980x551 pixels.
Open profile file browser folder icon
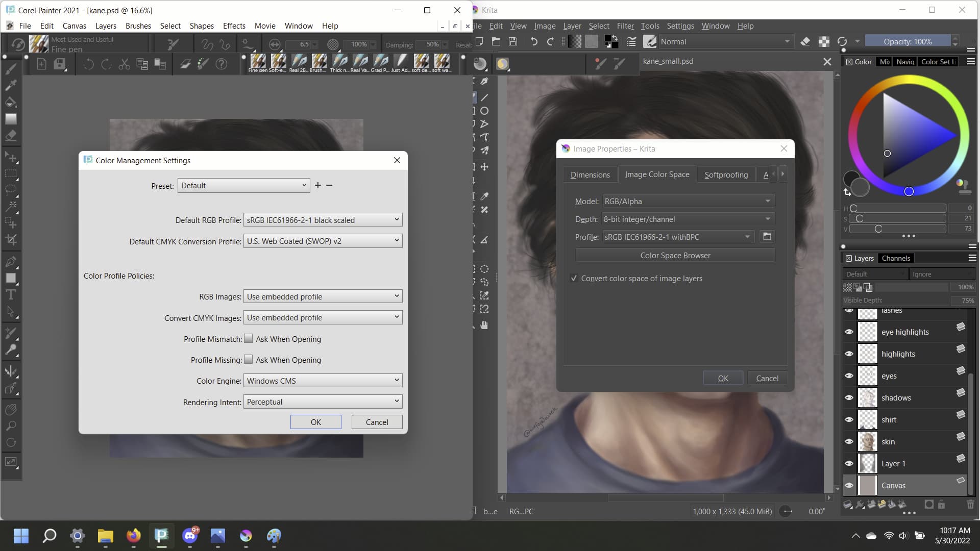pyautogui.click(x=767, y=237)
